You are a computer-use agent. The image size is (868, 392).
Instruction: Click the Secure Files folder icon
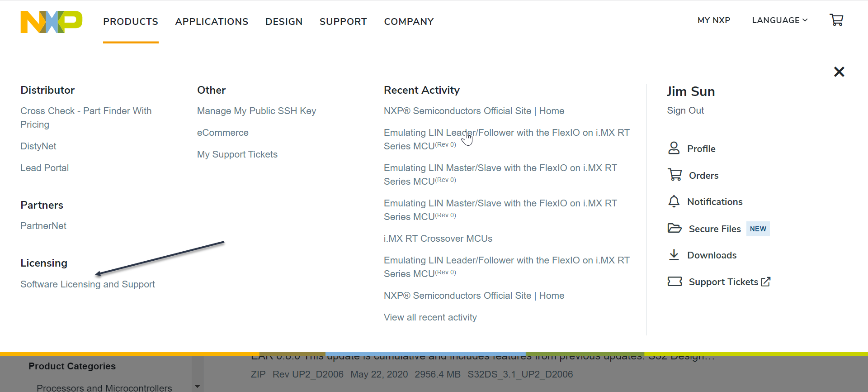[675, 228]
